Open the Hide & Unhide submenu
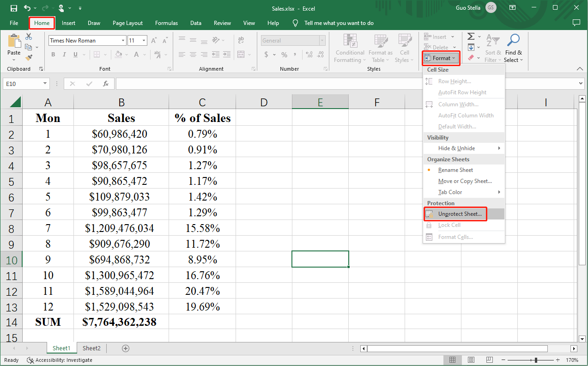Image resolution: width=588 pixels, height=366 pixels. pos(464,148)
